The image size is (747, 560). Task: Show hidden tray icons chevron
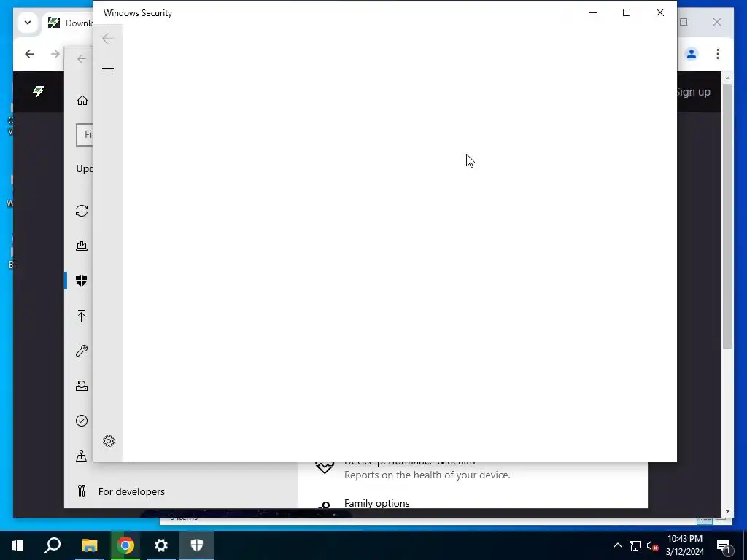tap(617, 545)
